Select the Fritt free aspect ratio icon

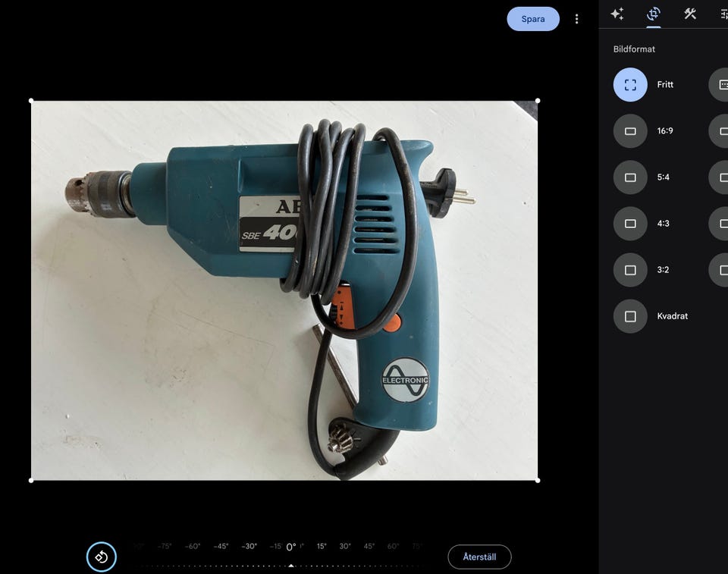(630, 84)
